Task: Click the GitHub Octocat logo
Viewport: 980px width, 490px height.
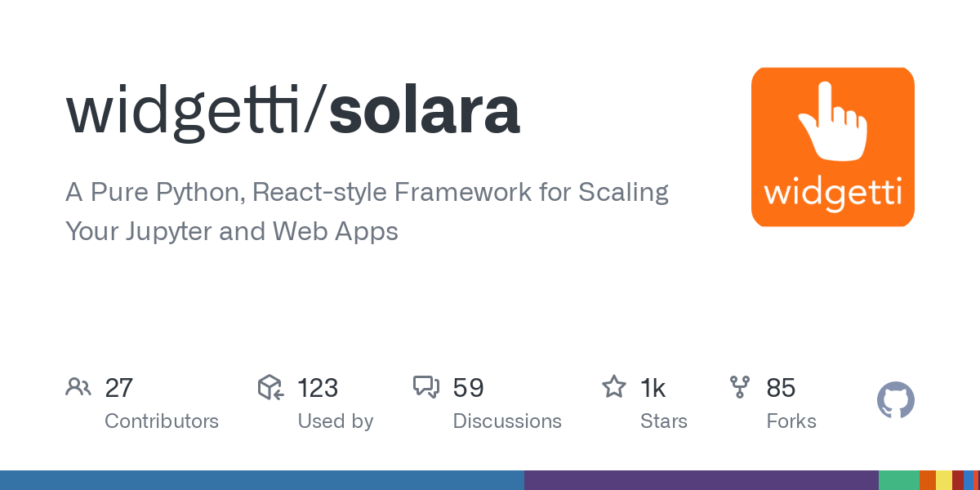Action: click(895, 400)
